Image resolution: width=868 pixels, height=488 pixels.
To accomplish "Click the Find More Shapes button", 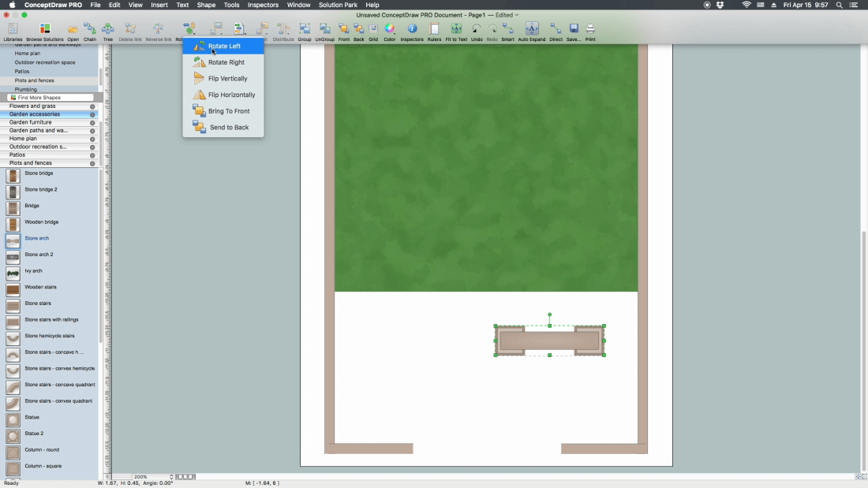I will click(39, 98).
